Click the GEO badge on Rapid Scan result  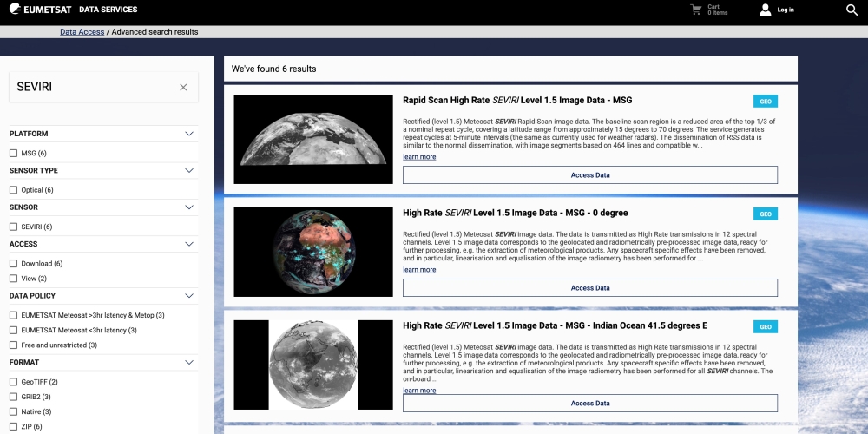coord(765,102)
